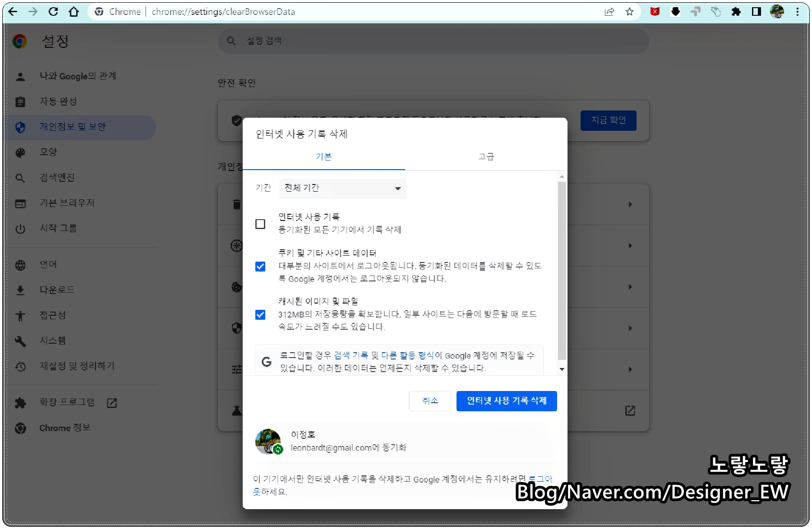Reload the page with refresh icon
Screen dimensions: 812x529
click(x=53, y=12)
